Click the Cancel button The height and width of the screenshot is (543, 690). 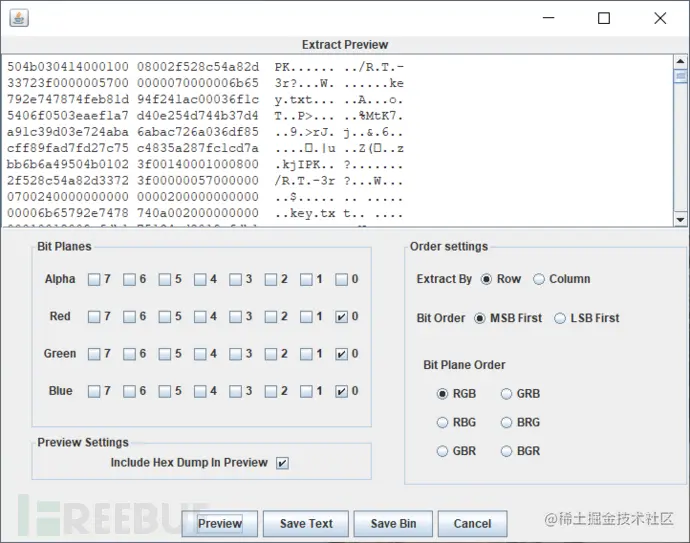point(472,524)
